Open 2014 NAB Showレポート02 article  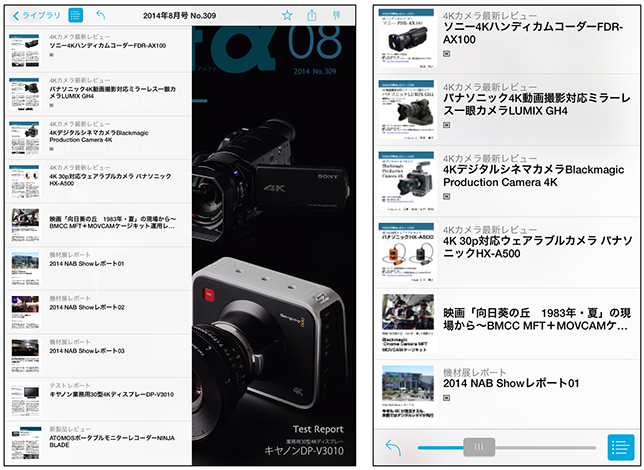click(99, 312)
